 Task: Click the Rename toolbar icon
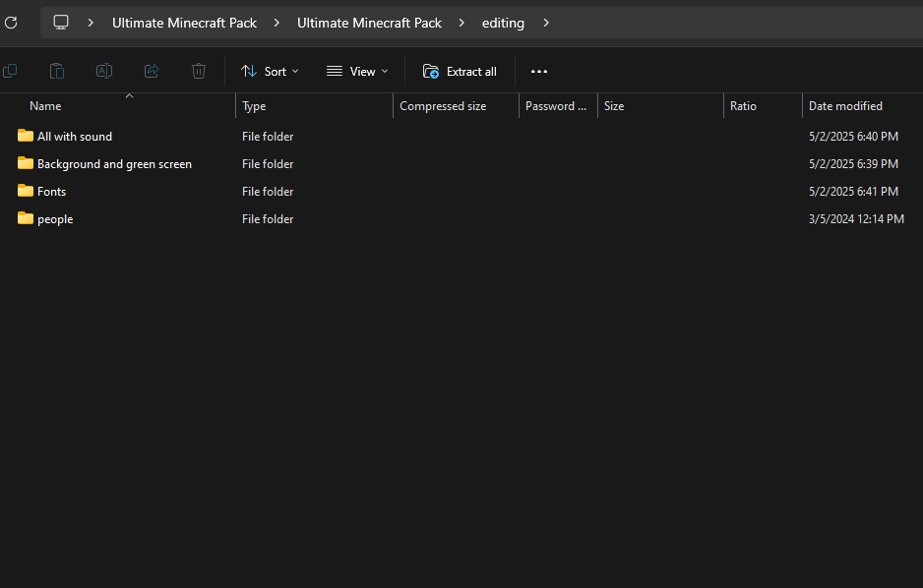104,71
